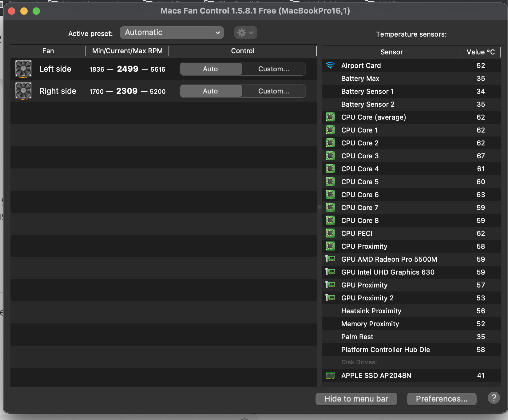The image size is (508, 420).
Task: Click the CPU Core 1 chip icon
Action: coord(330,130)
